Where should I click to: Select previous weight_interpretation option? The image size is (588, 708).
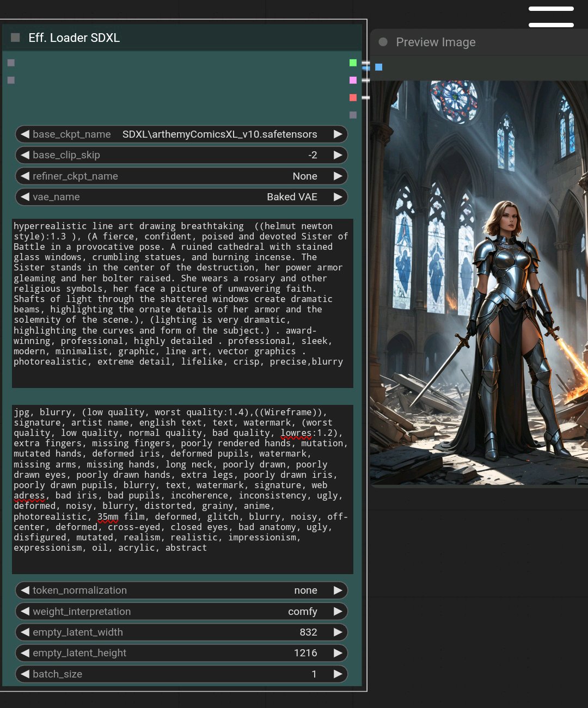25,611
